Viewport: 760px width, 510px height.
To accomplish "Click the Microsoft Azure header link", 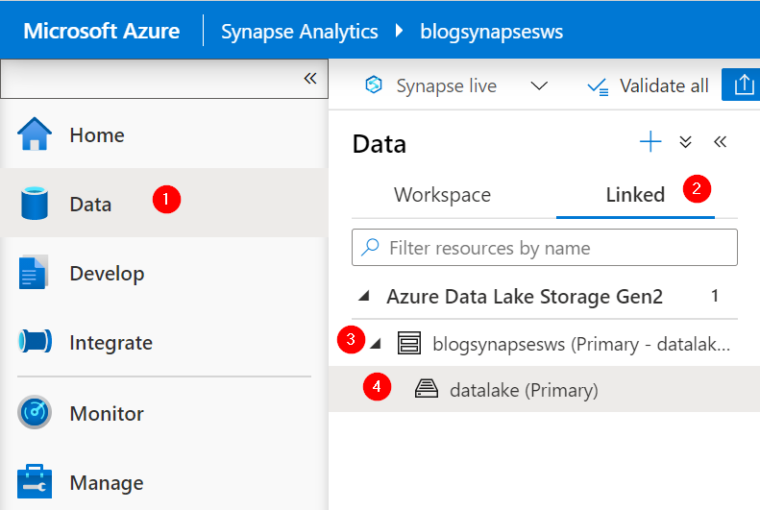I will 102,31.
